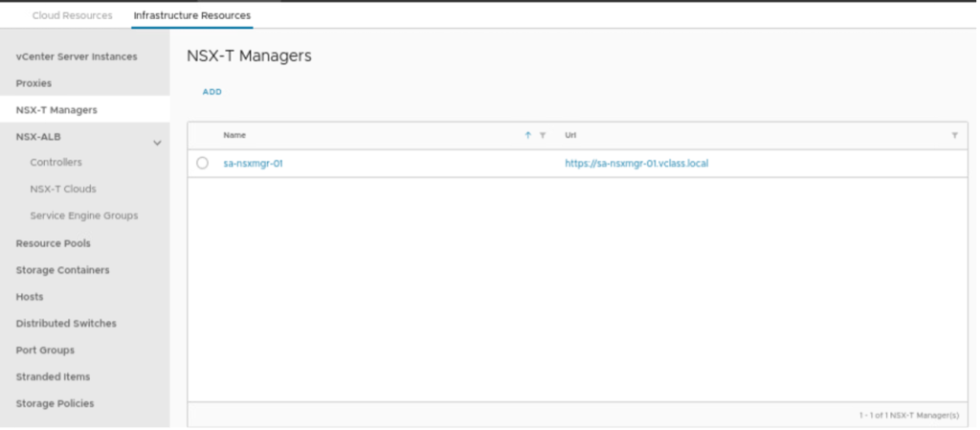Select the Infrastructure Resources tab

[x=192, y=15]
